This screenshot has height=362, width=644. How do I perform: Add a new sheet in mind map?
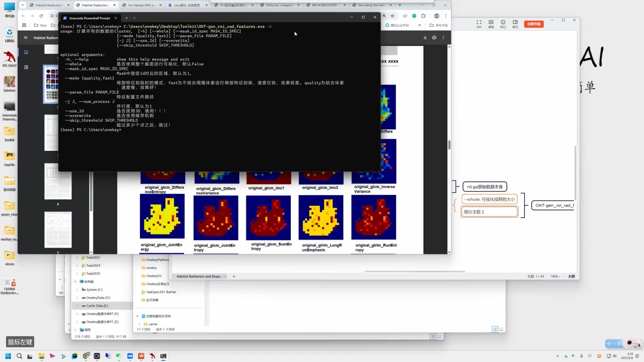click(234, 277)
